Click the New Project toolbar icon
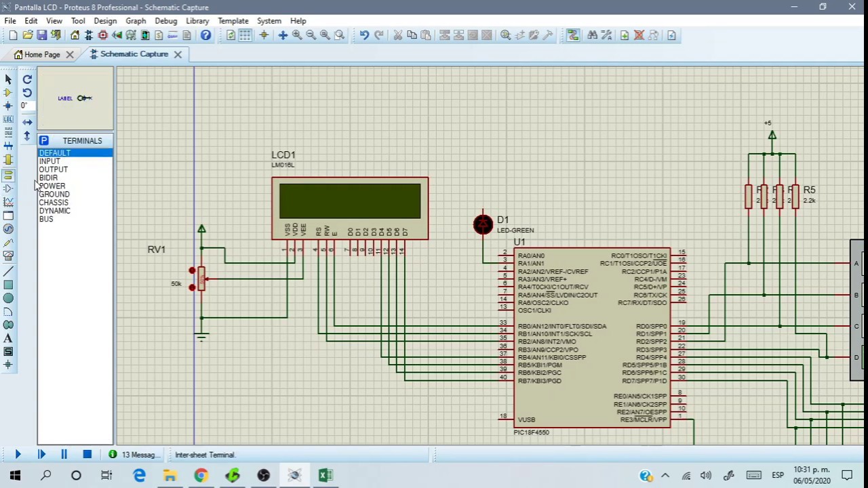 (x=13, y=35)
